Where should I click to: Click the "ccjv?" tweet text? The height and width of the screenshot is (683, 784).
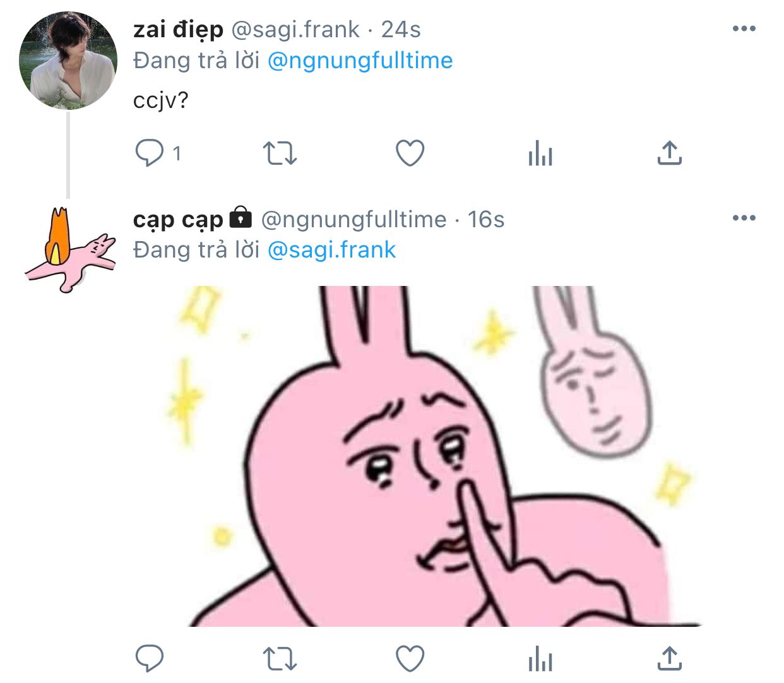click(161, 100)
